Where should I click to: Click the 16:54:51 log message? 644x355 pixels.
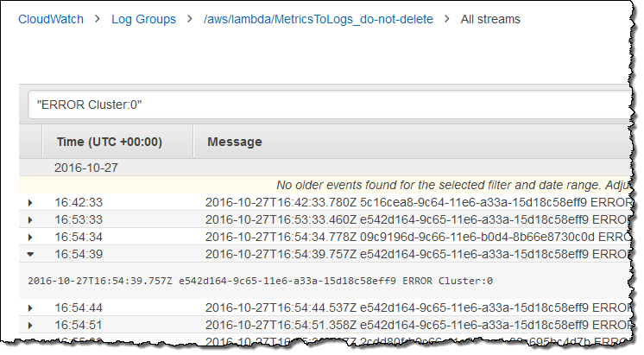[414, 325]
